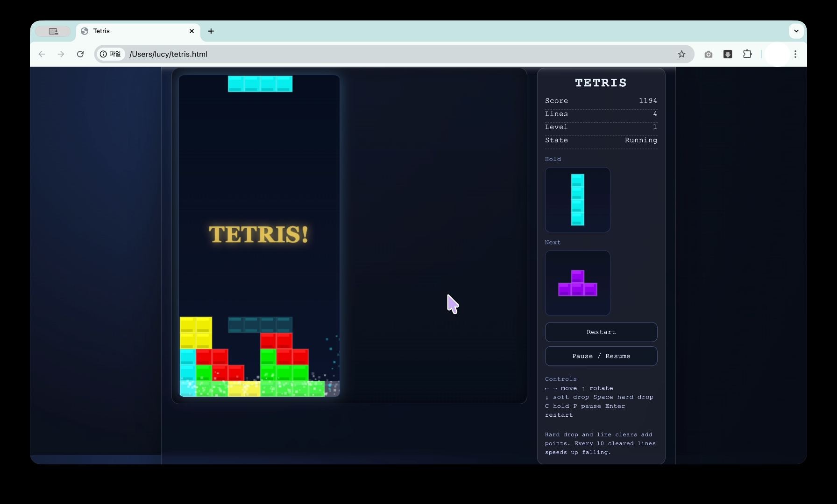
Task: Click the Controls heading
Action: (561, 379)
